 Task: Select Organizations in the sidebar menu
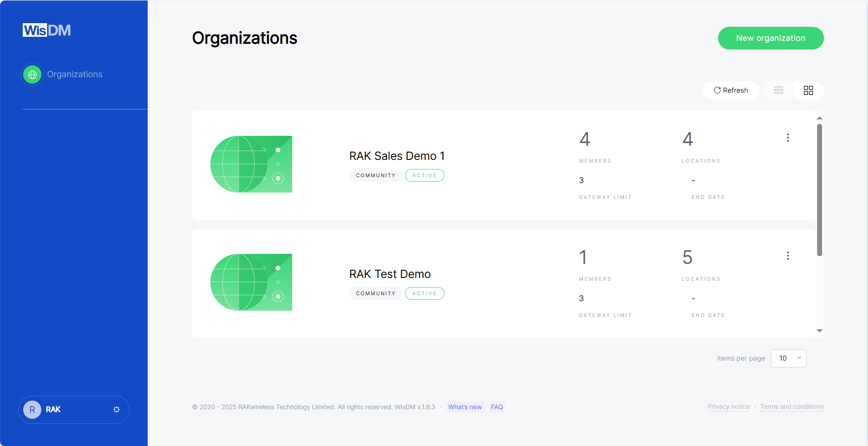75,74
